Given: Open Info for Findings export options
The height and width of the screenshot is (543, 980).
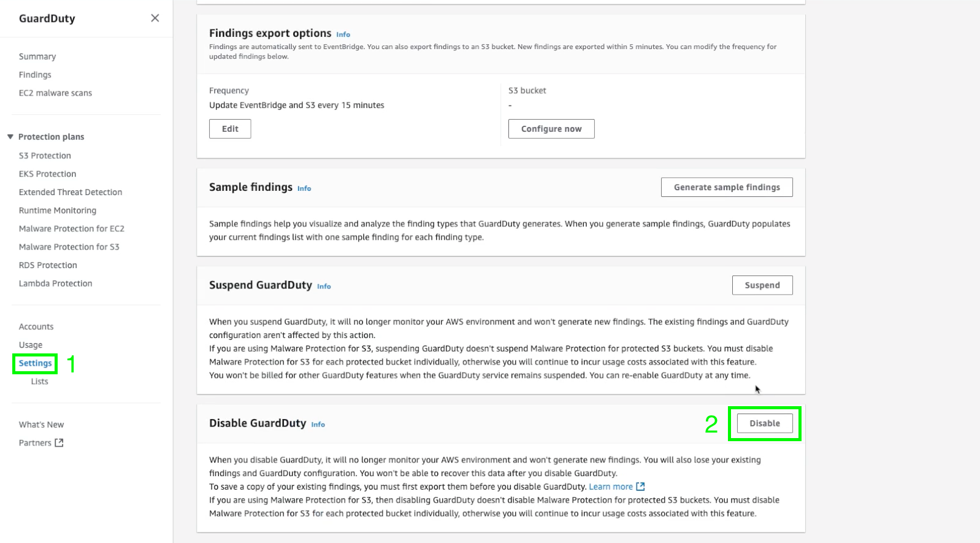Looking at the screenshot, I should pos(343,34).
